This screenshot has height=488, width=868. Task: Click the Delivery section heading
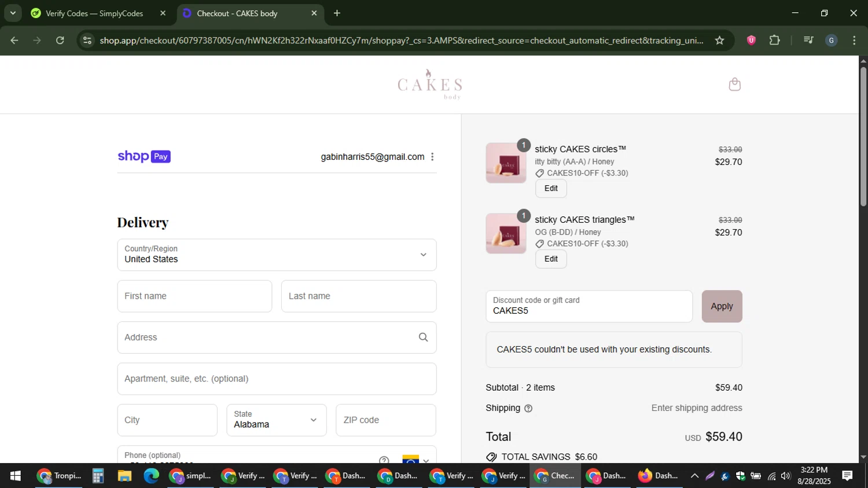143,223
